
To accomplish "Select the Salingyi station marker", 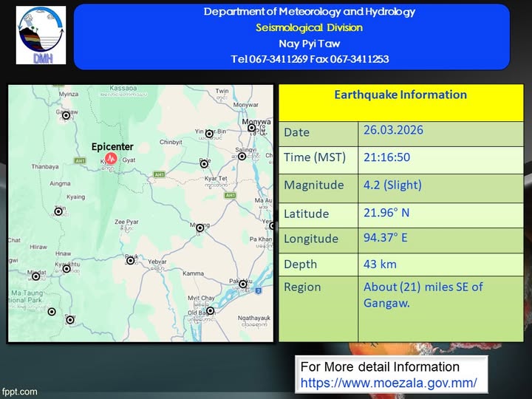I will (242, 156).
